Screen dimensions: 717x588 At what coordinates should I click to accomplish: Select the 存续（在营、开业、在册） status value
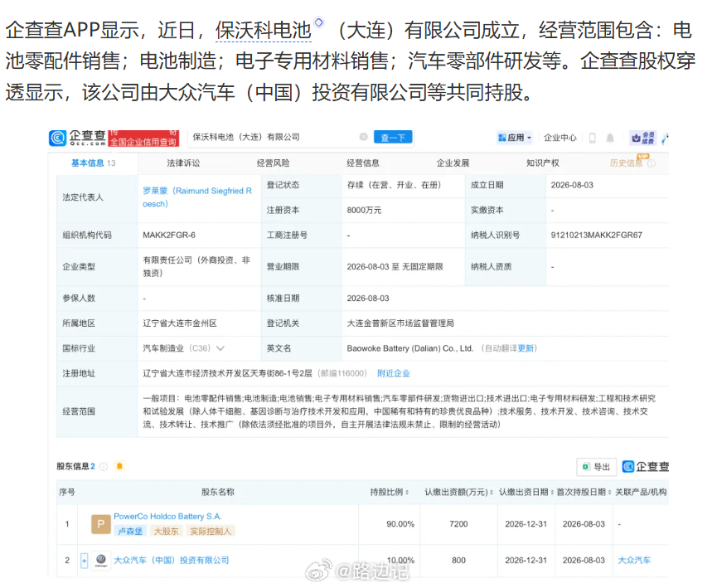point(395,185)
